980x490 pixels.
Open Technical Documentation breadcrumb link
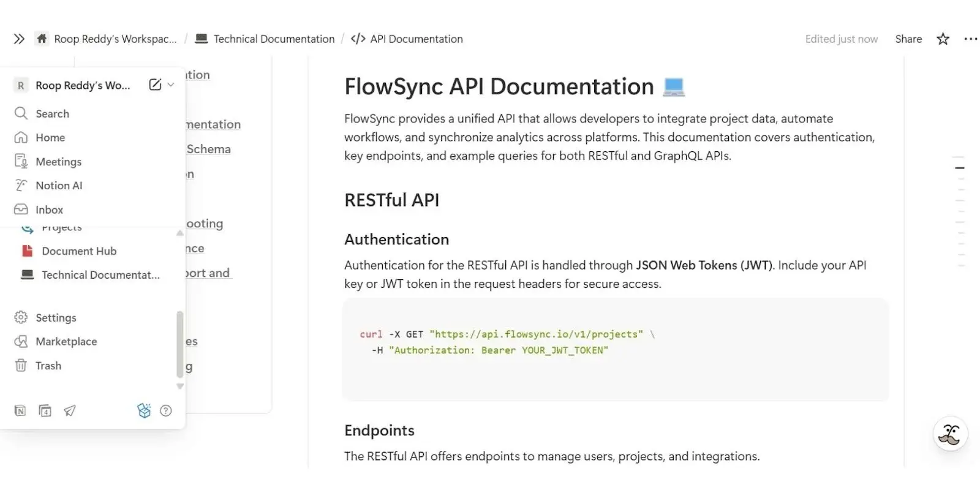[274, 39]
